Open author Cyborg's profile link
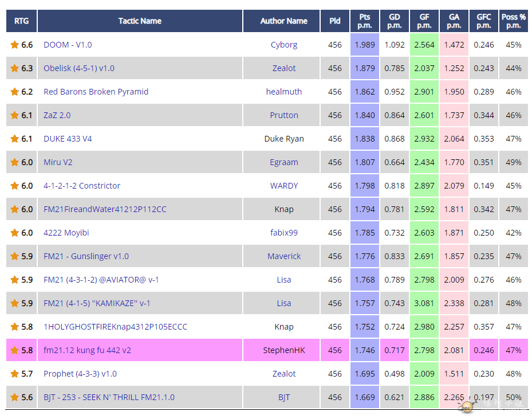The height and width of the screenshot is (419, 532). click(x=284, y=45)
